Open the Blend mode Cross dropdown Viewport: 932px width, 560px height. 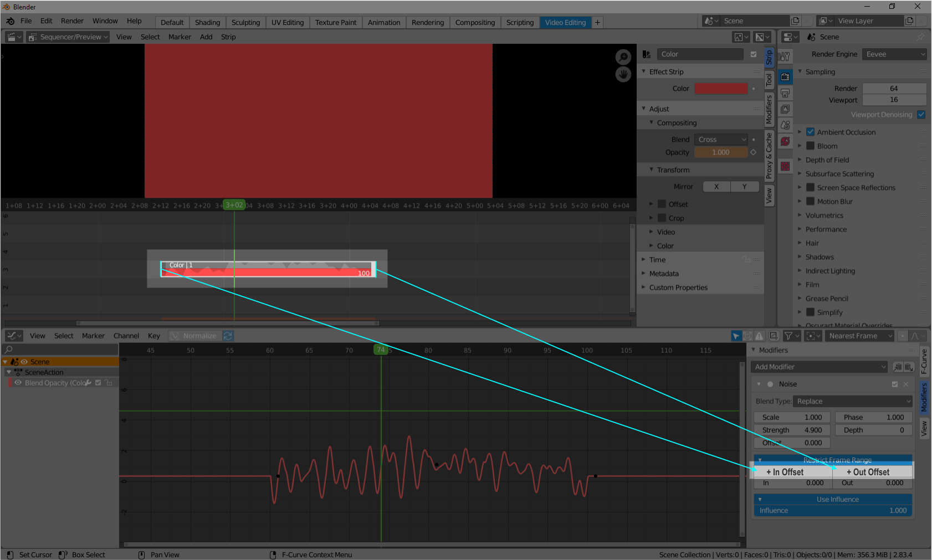(721, 140)
